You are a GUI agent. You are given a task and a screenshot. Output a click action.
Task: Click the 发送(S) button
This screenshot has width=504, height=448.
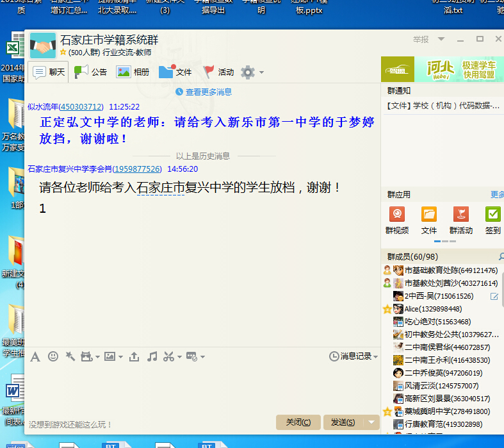343,422
